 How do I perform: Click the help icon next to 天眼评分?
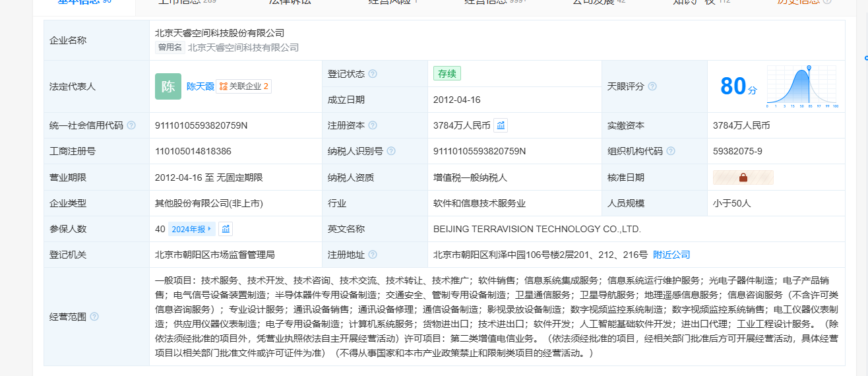652,86
